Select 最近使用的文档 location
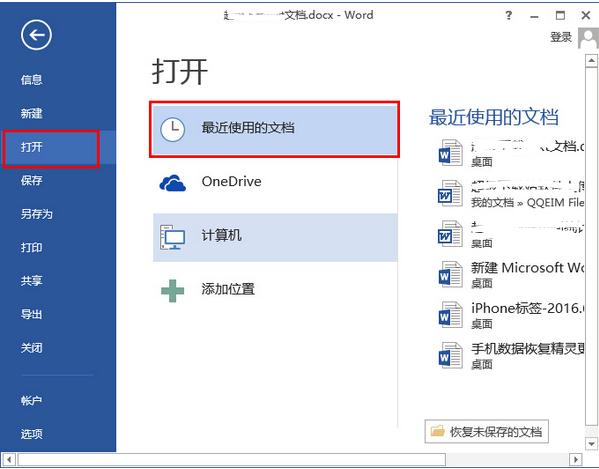599x469 pixels. click(274, 129)
